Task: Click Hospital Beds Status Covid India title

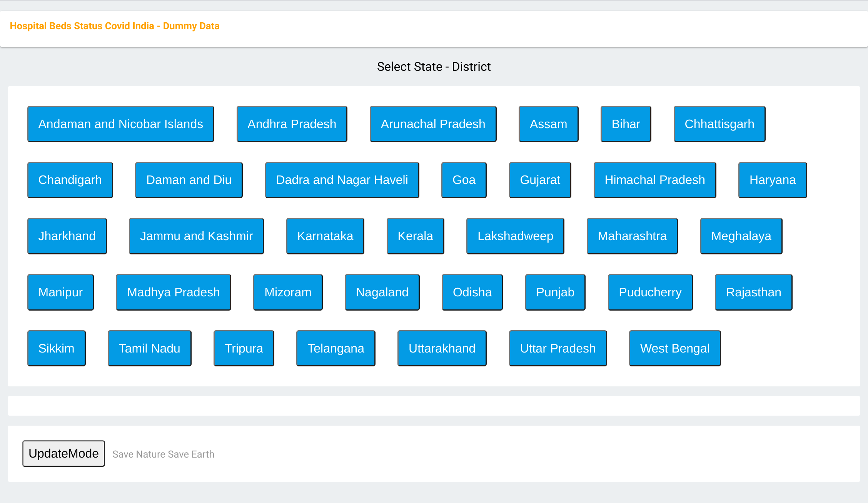Action: [x=115, y=26]
